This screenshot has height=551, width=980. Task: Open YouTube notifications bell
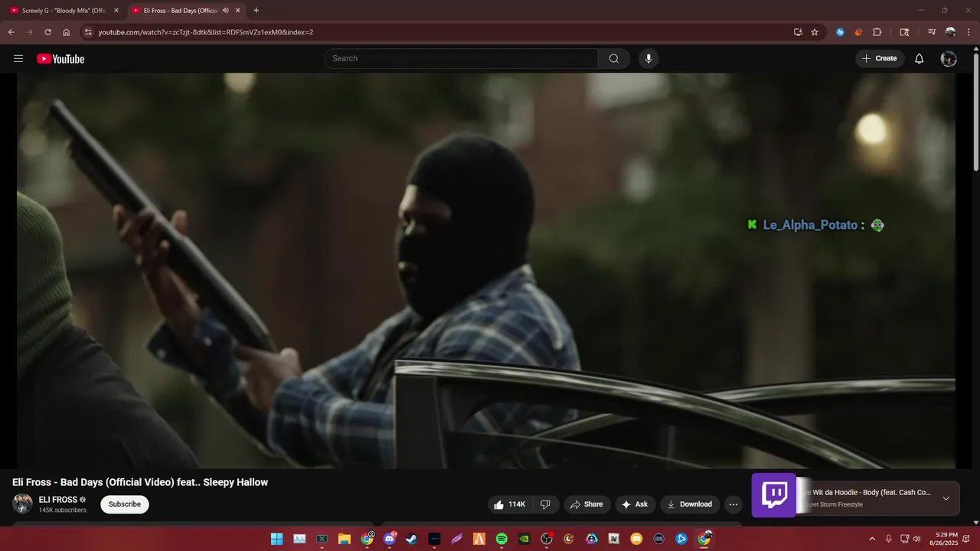920,59
